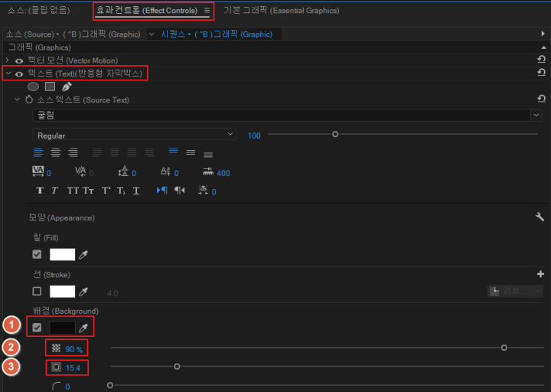The height and width of the screenshot is (392, 551).
Task: Reset the Source Text parameter
Action: point(542,99)
